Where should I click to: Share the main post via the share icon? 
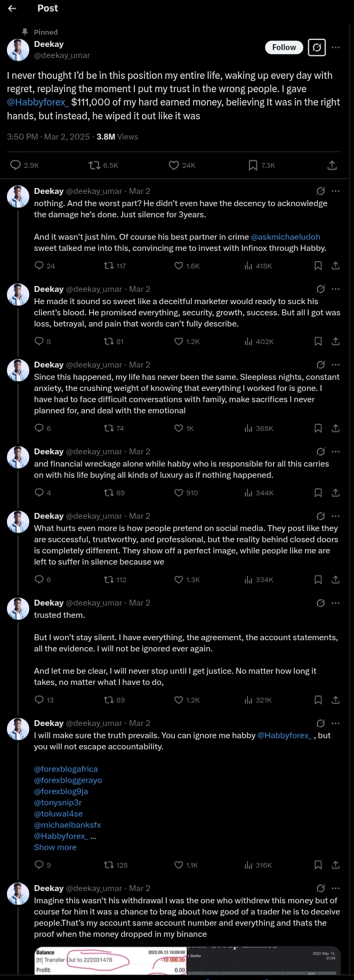pos(332,165)
